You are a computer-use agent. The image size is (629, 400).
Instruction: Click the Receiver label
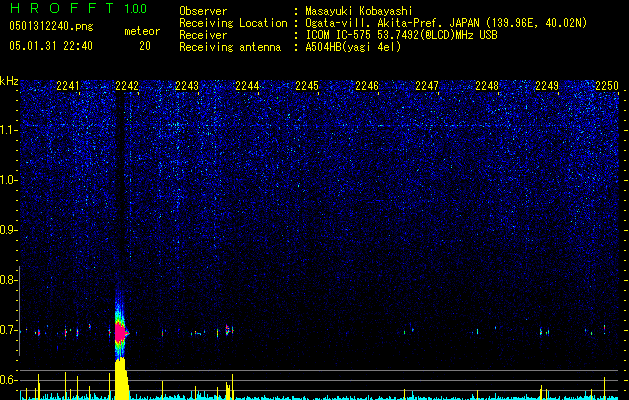click(x=203, y=35)
